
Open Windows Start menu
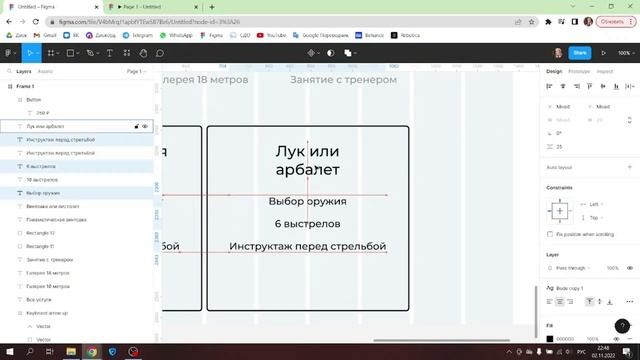click(9, 351)
